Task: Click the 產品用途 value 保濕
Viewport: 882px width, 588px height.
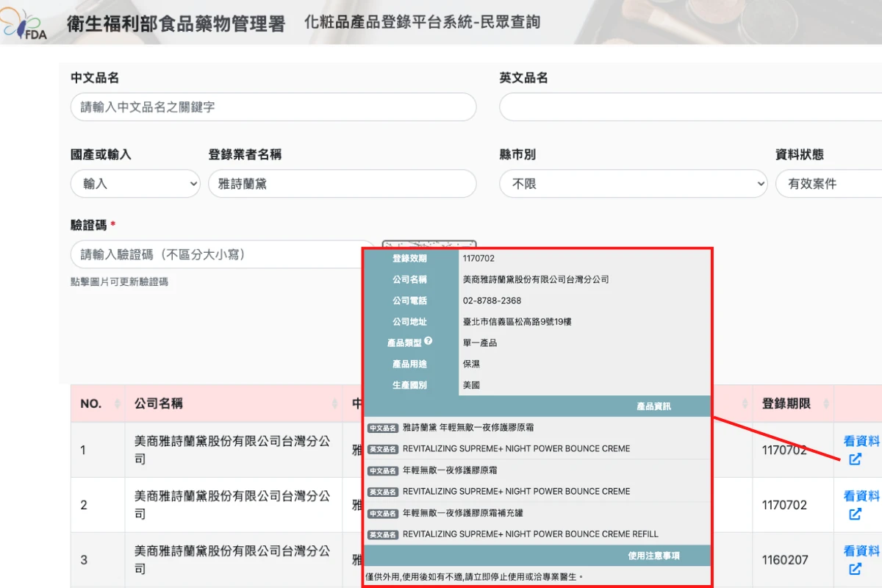Action: pyautogui.click(x=471, y=364)
